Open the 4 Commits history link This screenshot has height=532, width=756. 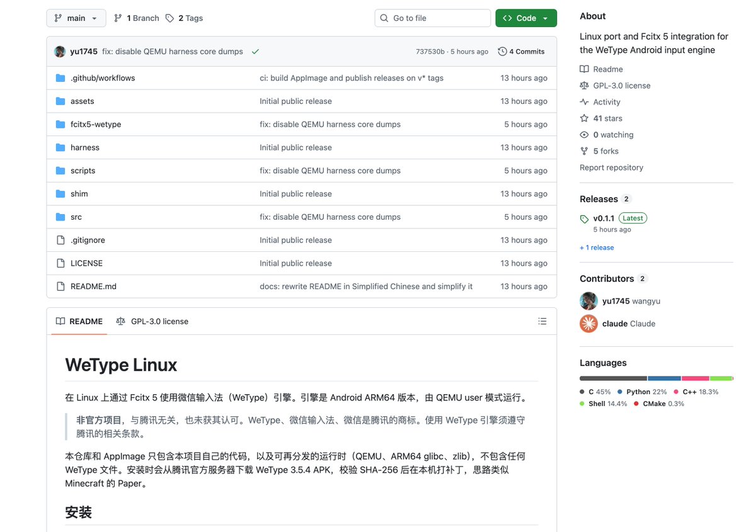pos(521,52)
